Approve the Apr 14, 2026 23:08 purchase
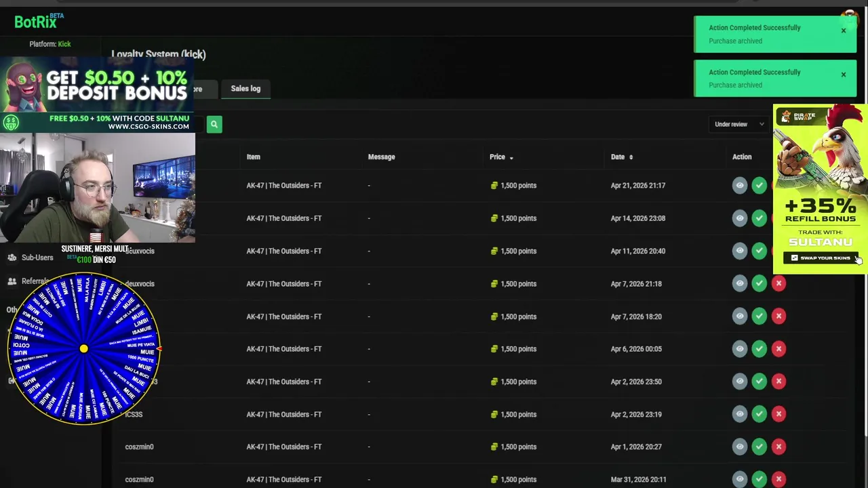This screenshot has width=868, height=488. click(759, 218)
